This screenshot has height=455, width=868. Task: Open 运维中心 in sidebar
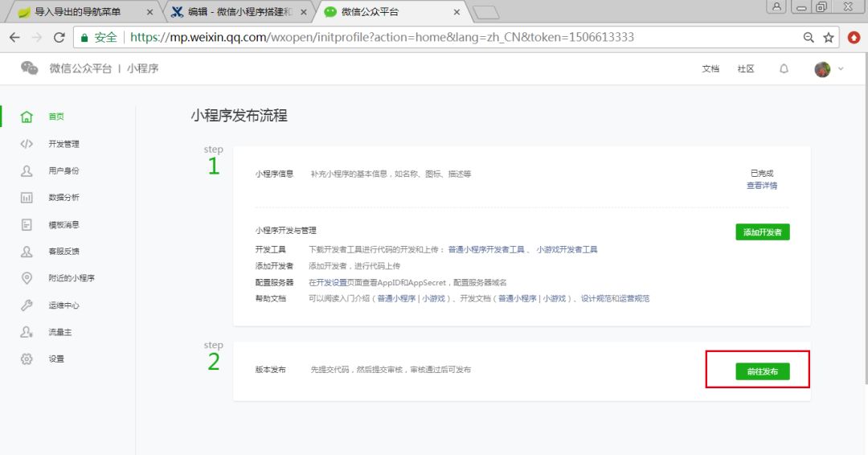click(x=63, y=305)
